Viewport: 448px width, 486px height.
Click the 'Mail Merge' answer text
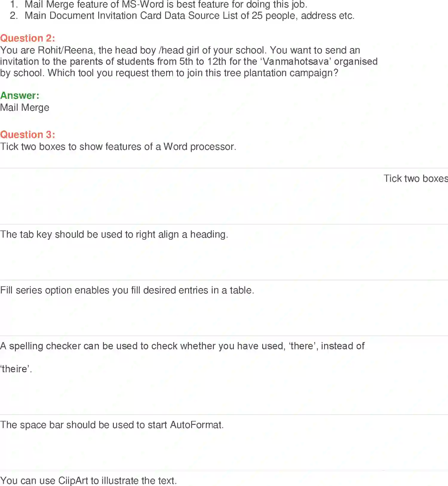25,107
